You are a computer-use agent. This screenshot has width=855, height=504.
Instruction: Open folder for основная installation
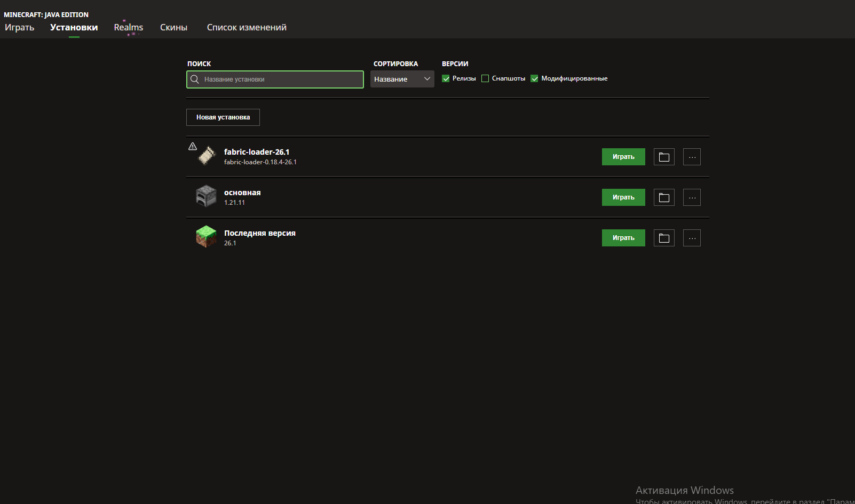(664, 197)
